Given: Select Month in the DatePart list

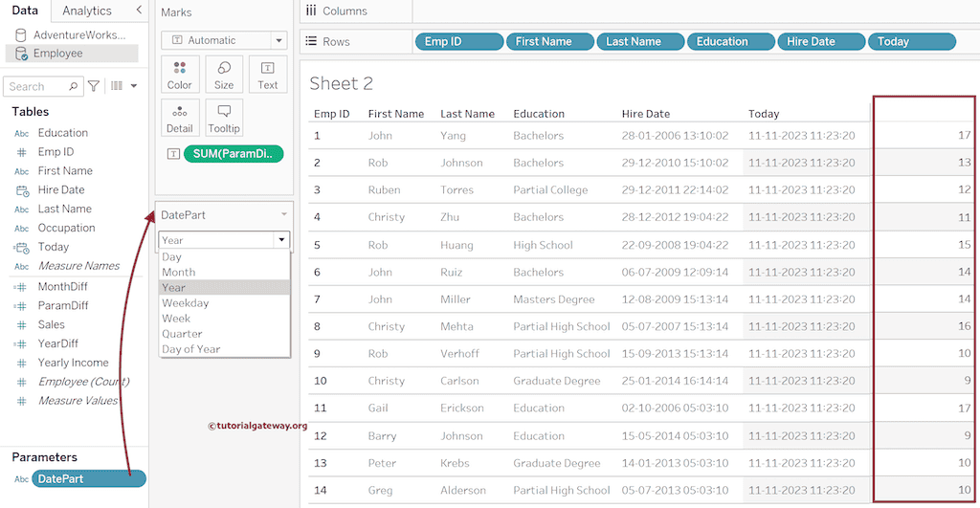Looking at the screenshot, I should click(179, 272).
